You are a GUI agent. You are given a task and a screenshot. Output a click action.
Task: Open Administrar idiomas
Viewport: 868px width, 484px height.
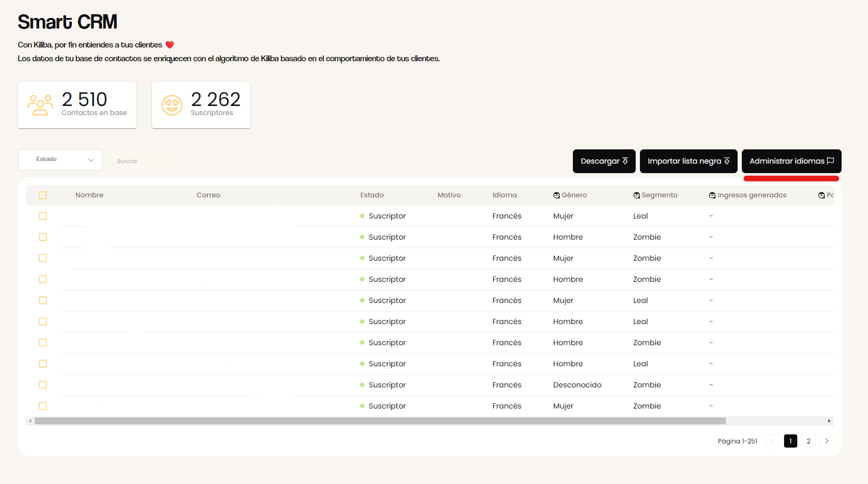791,161
